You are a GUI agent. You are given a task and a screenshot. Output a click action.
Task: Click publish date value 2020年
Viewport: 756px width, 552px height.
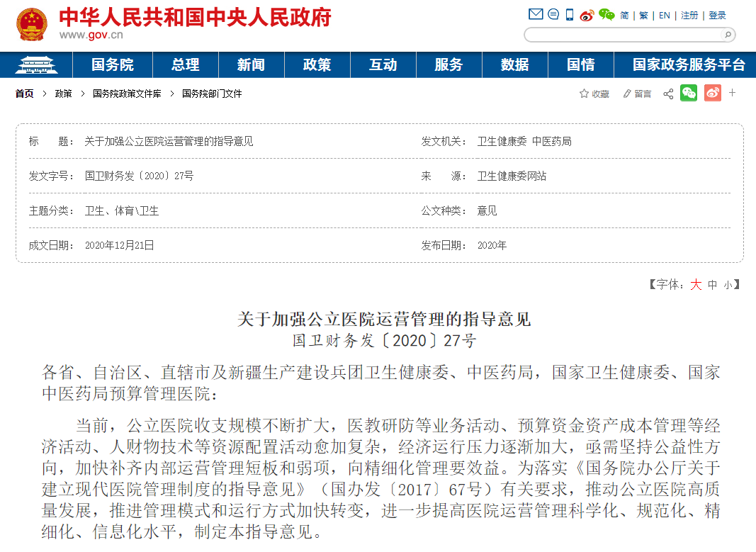coord(492,245)
